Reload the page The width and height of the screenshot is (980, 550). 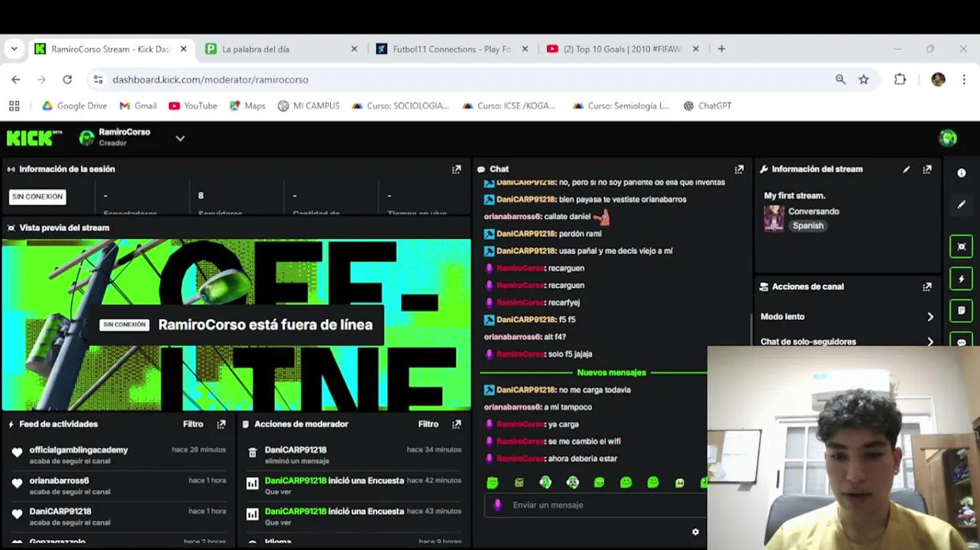coord(67,79)
